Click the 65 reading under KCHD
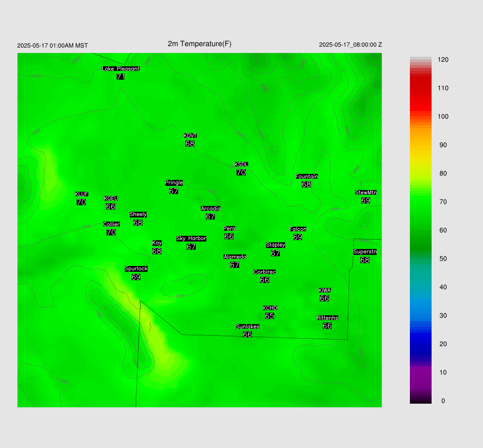Image resolution: width=483 pixels, height=448 pixels. (269, 316)
